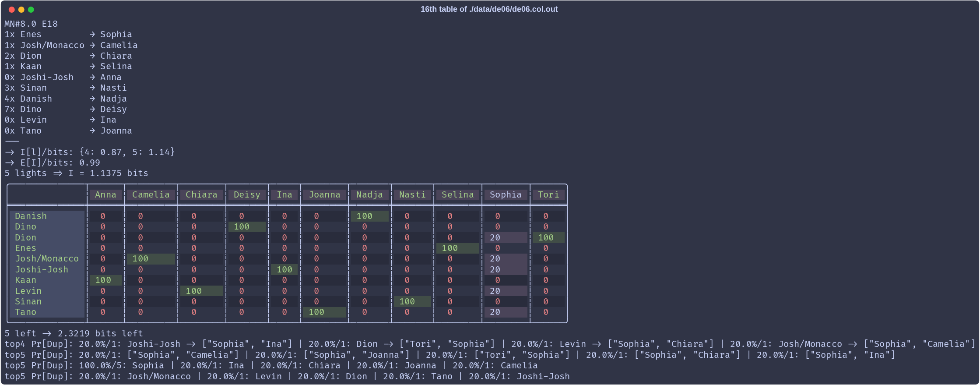The width and height of the screenshot is (980, 385).
Task: Click the 'top4 Pr[Dup]' output line
Action: pyautogui.click(x=490, y=344)
